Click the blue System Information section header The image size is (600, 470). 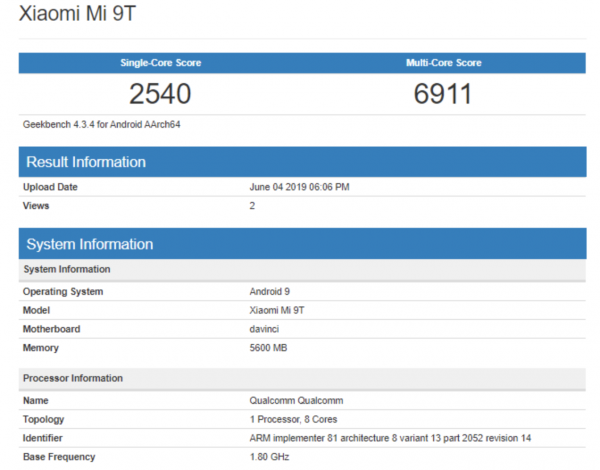pos(302,244)
